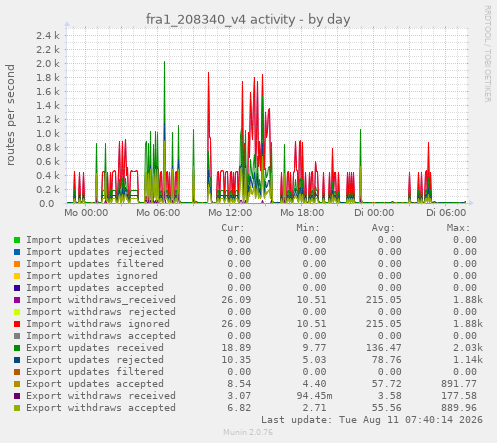The height and width of the screenshot is (443, 497).
Task: Click the 1.14k max value
Action: click(x=468, y=360)
